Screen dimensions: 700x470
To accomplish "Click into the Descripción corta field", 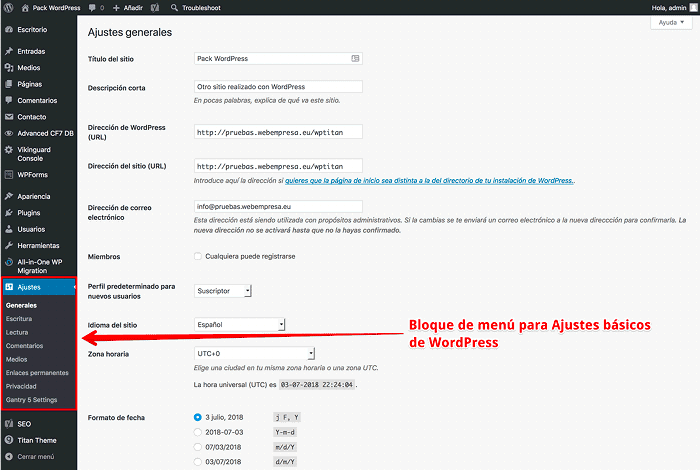I will [x=278, y=87].
